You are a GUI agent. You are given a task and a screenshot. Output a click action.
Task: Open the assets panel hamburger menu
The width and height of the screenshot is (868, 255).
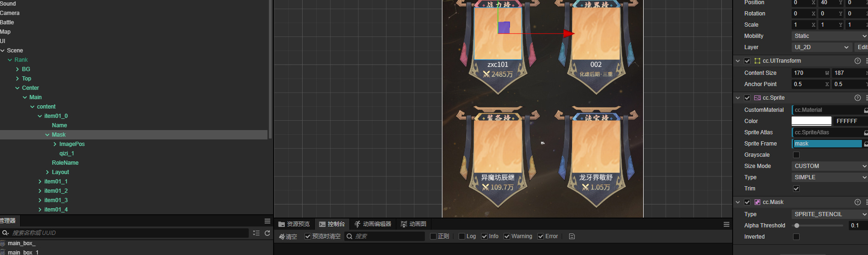pyautogui.click(x=267, y=221)
